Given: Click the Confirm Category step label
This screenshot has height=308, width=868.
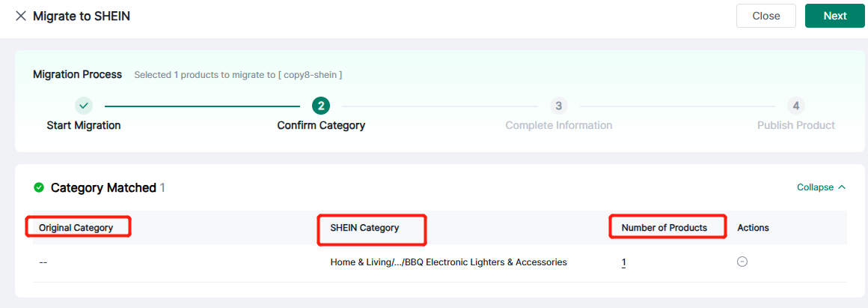Looking at the screenshot, I should coord(321,125).
